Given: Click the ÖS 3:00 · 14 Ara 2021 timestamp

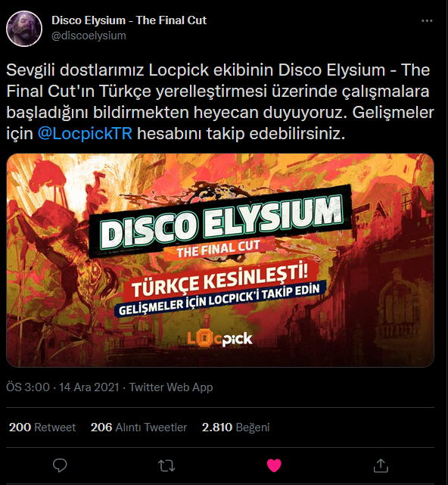Looking at the screenshot, I should (63, 387).
